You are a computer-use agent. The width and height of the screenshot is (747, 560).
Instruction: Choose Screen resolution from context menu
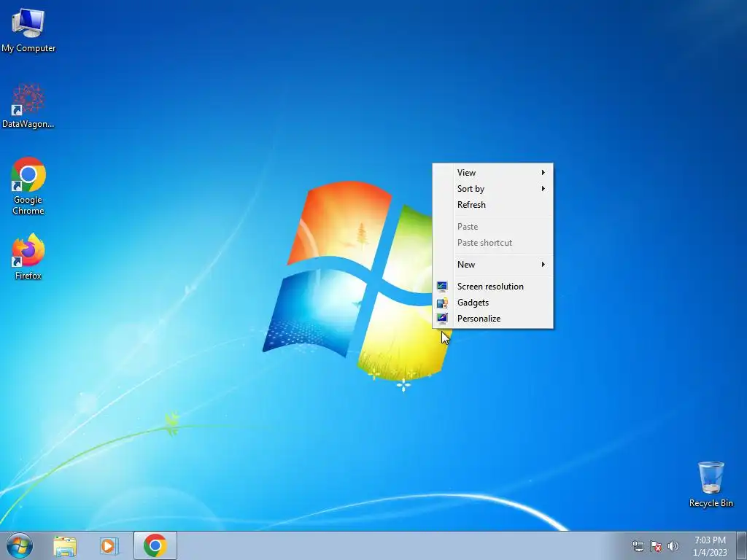[x=493, y=286]
